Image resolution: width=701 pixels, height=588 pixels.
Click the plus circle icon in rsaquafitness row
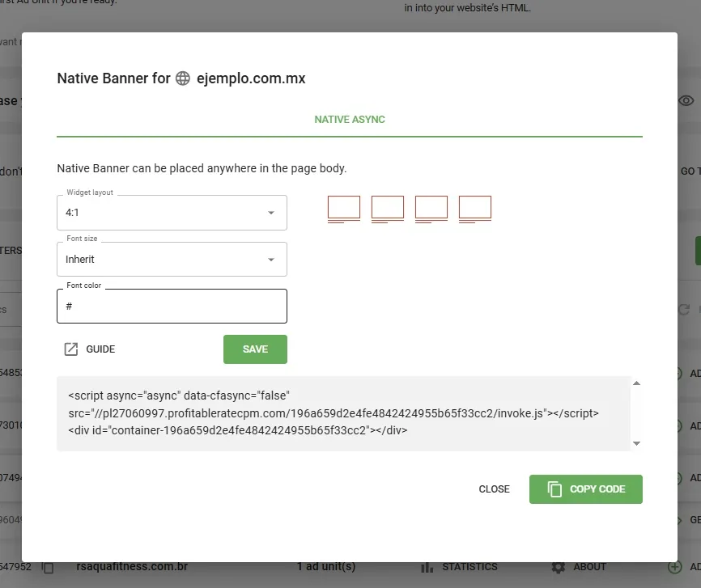pos(675,567)
